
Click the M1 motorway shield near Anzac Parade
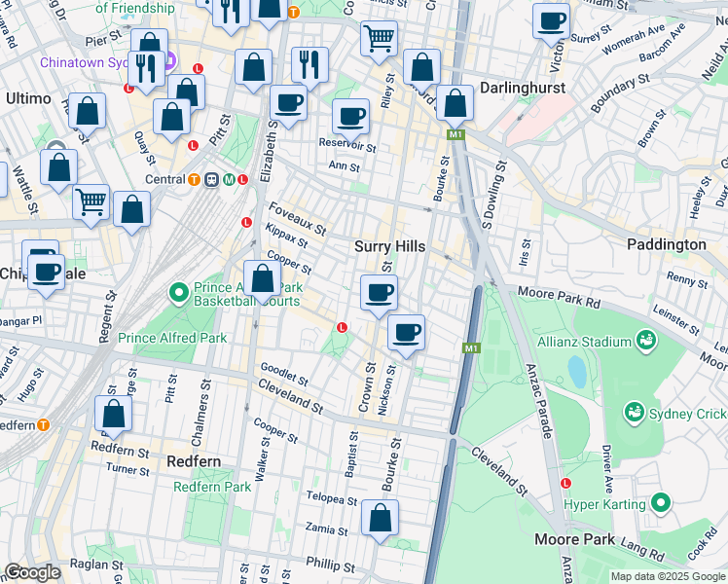coord(471,348)
